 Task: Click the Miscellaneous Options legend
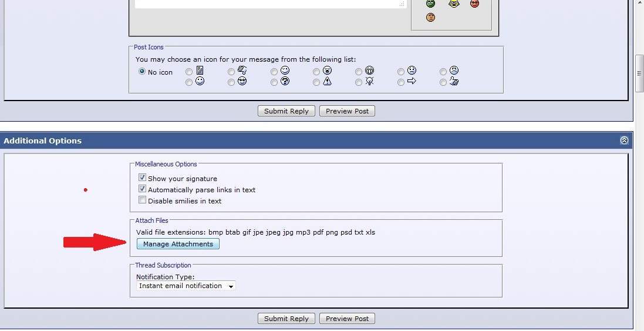pyautogui.click(x=166, y=164)
